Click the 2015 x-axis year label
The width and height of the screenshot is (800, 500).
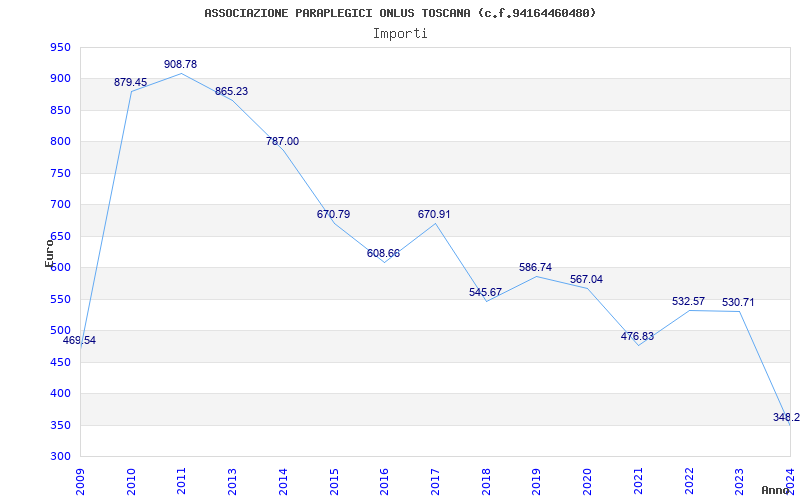pos(334,481)
